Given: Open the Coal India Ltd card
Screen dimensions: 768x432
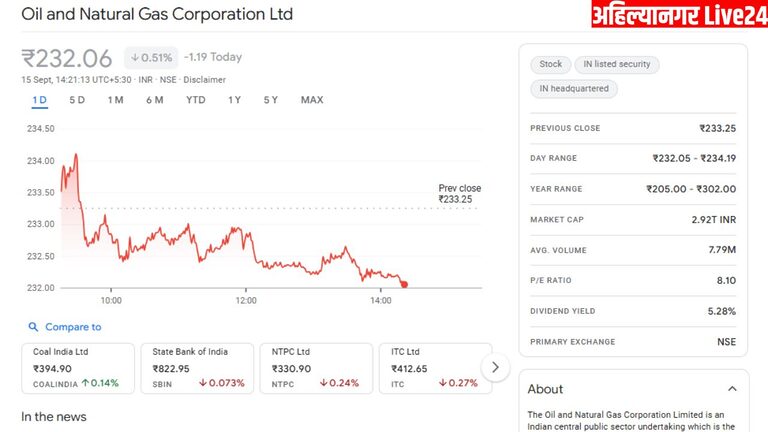Looking at the screenshot, I should click(78, 367).
